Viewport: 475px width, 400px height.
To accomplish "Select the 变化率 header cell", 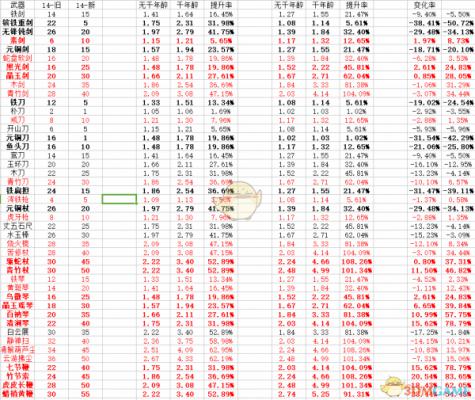I will pos(424,5).
